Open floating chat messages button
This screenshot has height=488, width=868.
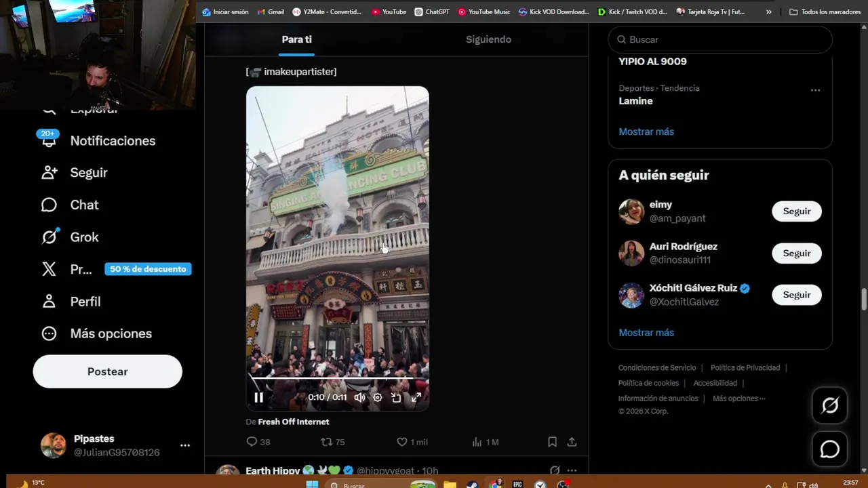(x=830, y=449)
